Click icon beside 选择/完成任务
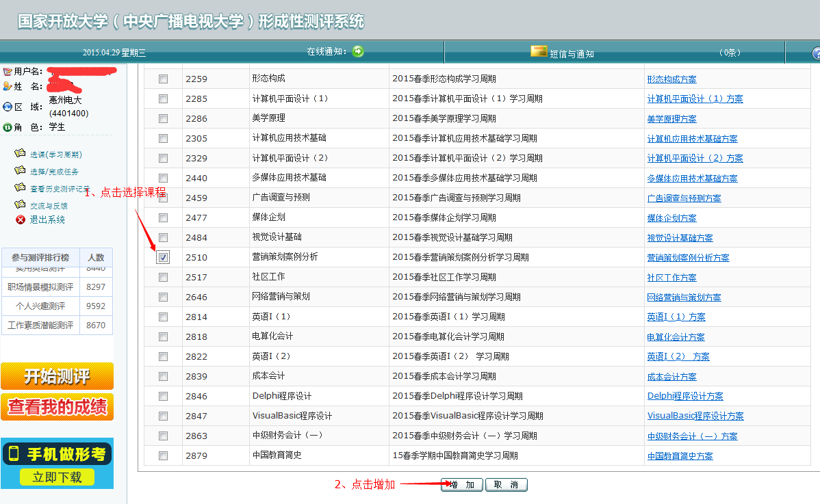 (x=20, y=171)
